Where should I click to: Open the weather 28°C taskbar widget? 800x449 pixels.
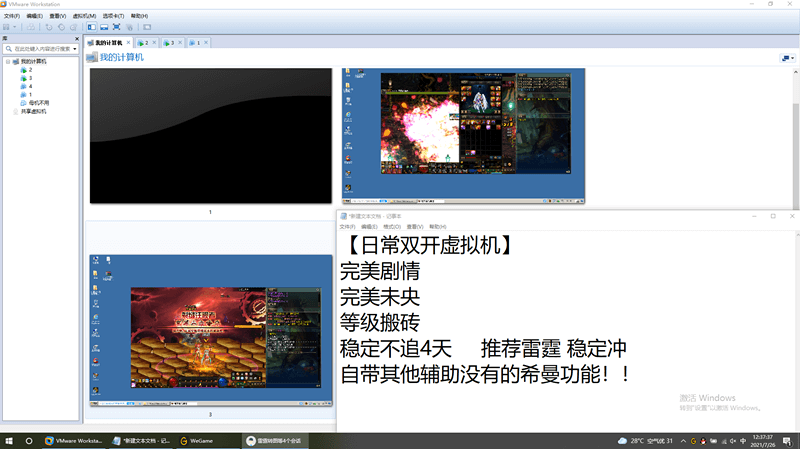[x=645, y=441]
